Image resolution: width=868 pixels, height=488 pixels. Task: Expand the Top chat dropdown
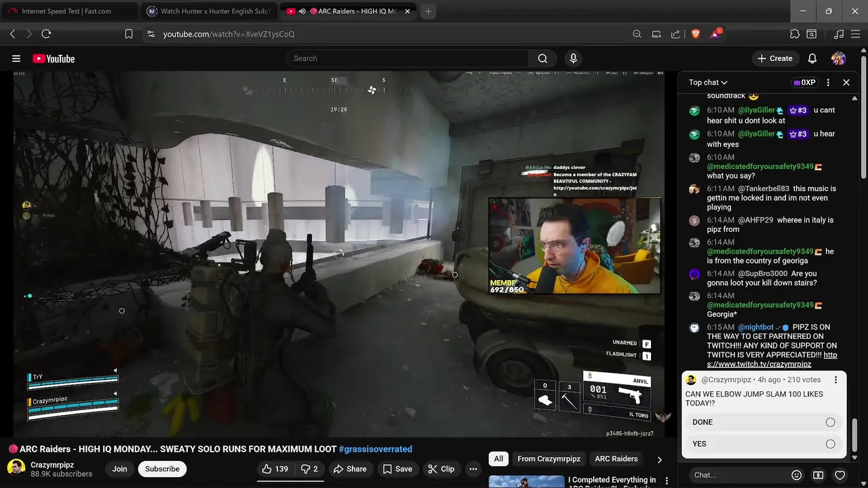(x=708, y=83)
